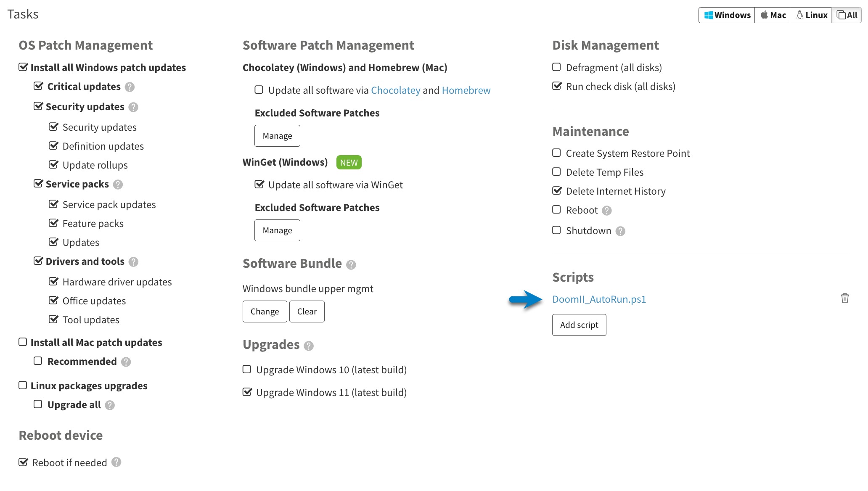
Task: Click the Windows bundle upper mgmt text
Action: 308,289
